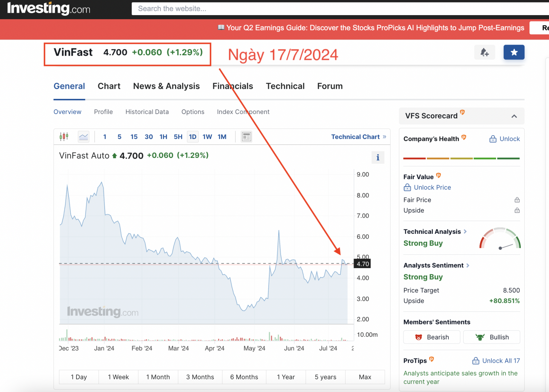Show the 1 Year chart range

click(286, 377)
